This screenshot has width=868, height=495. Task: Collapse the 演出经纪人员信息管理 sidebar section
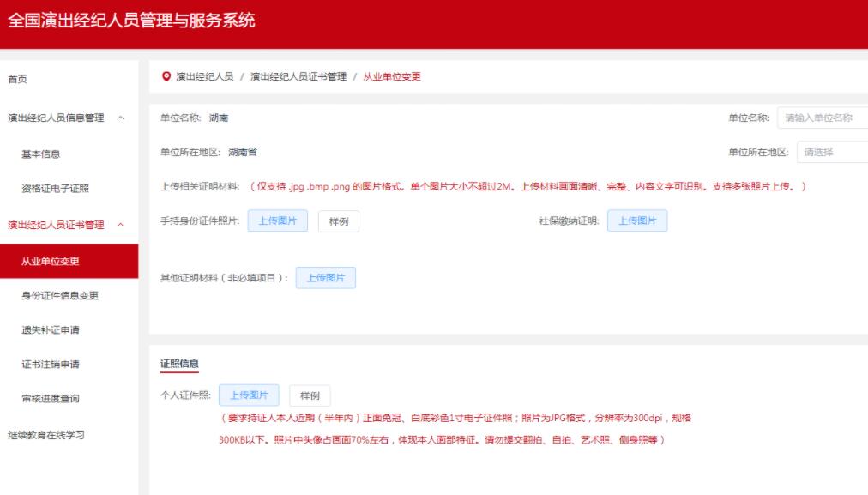tap(120, 118)
